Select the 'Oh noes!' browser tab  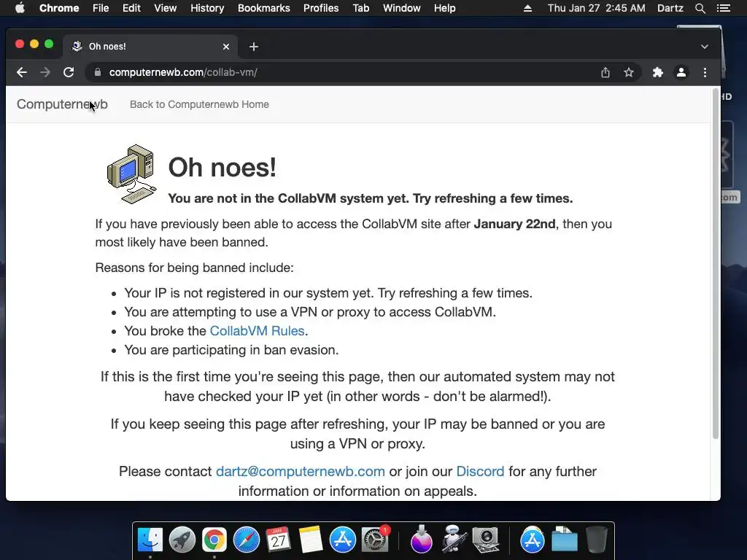[x=150, y=47]
